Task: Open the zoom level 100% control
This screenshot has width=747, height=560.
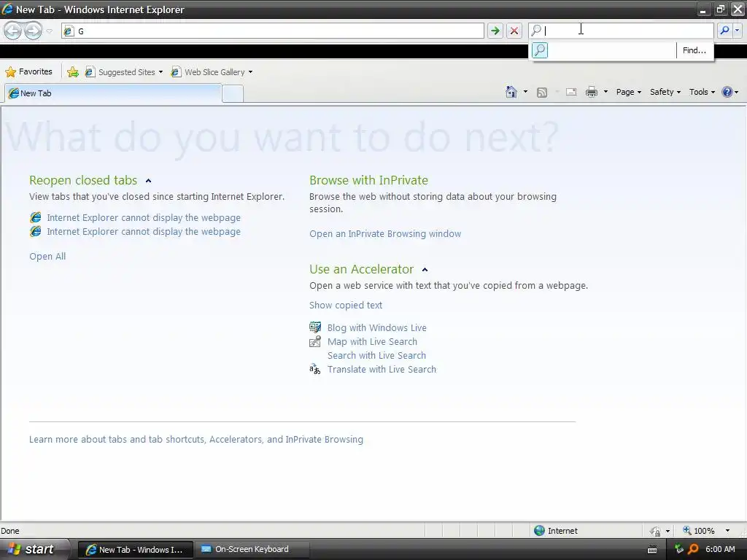Action: (699, 531)
